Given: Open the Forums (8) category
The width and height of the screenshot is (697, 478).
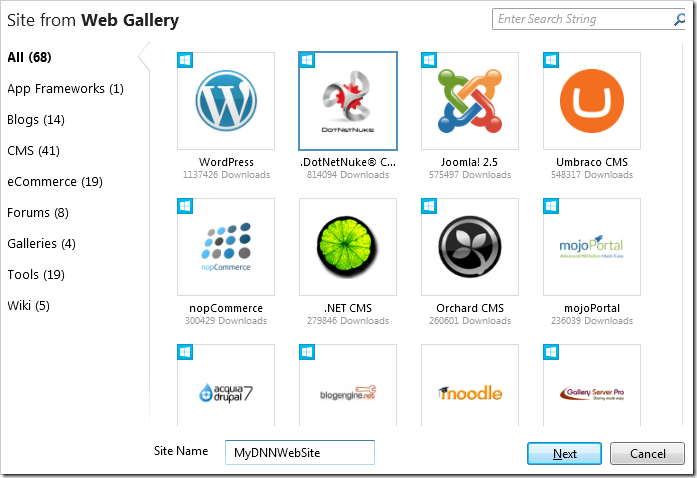Looking at the screenshot, I should coord(38,213).
